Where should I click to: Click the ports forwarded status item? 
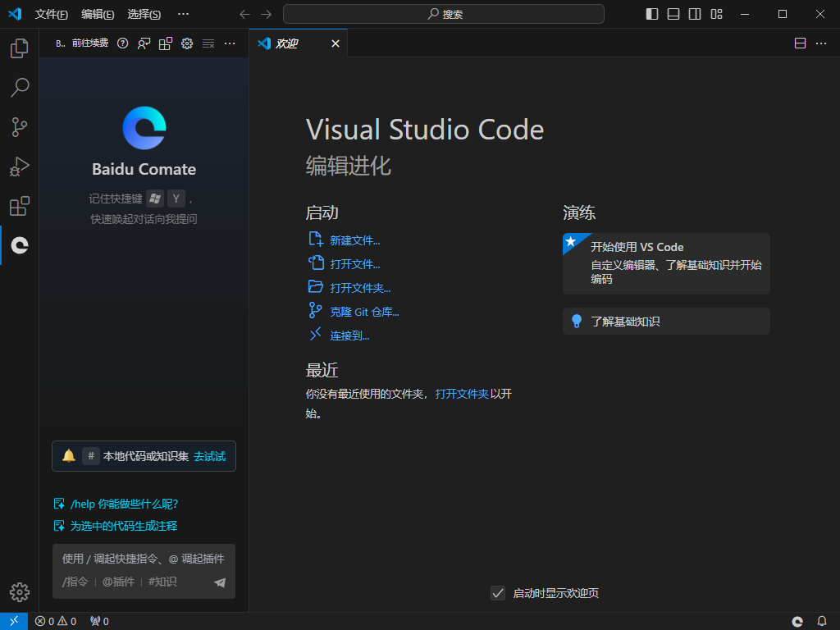[x=99, y=621]
